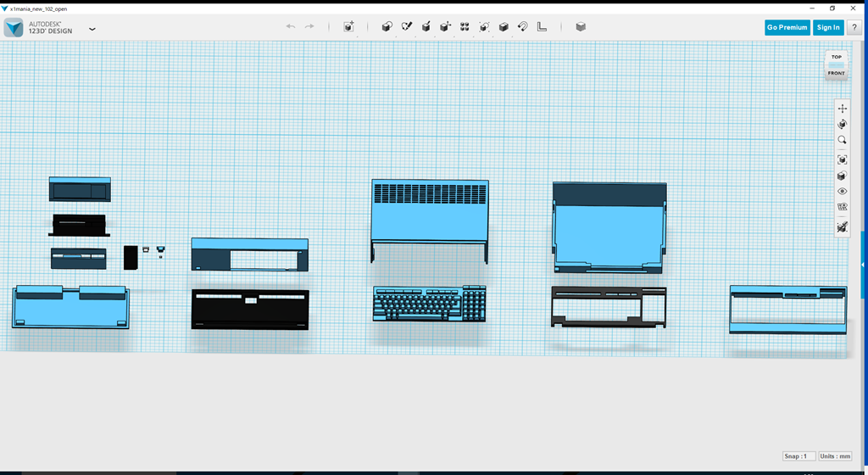Click the Redo arrow

coord(309,27)
